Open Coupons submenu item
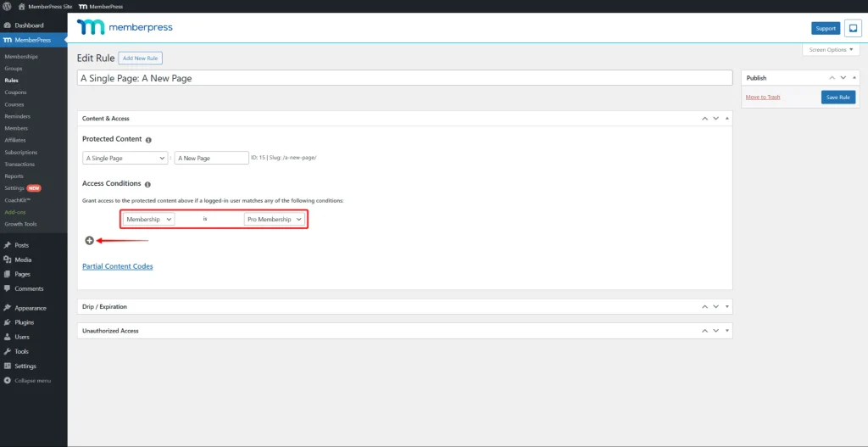The height and width of the screenshot is (447, 868). point(15,92)
